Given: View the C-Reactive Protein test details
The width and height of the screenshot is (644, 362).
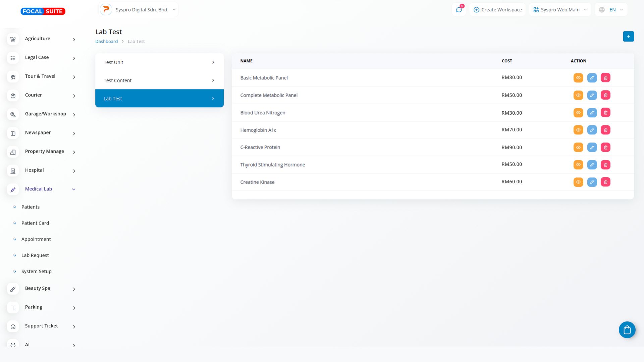Looking at the screenshot, I should (x=578, y=147).
